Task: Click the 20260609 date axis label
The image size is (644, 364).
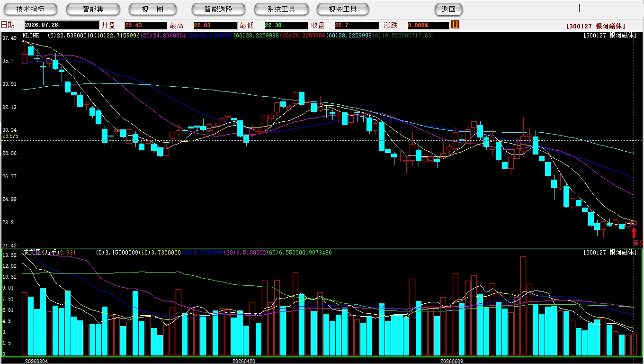Action: click(452, 361)
